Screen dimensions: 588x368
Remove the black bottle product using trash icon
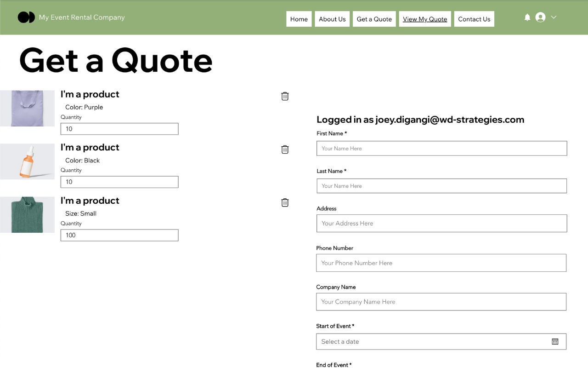point(285,149)
